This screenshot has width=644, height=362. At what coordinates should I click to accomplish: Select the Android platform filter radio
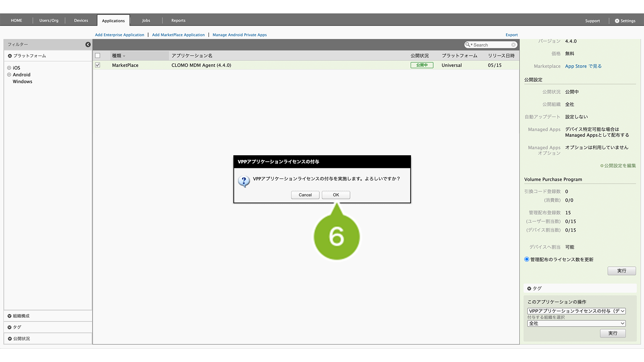coord(9,75)
